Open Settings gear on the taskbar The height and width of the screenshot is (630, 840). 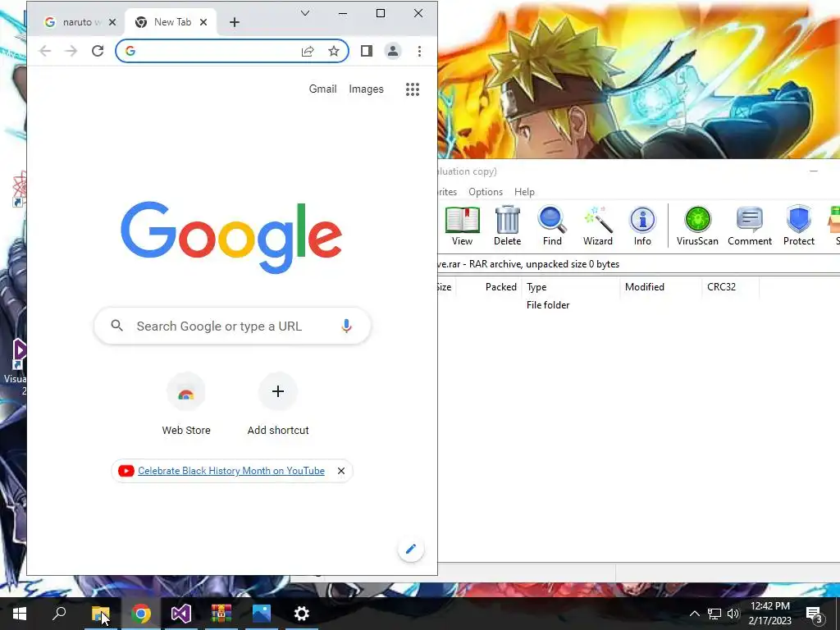[302, 614]
